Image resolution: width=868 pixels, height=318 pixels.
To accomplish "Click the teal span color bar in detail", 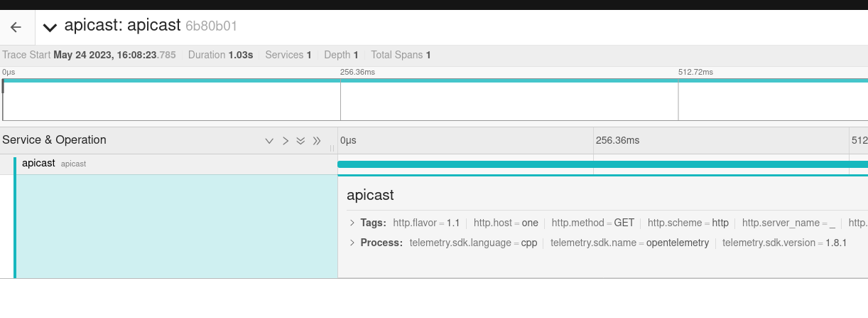I will (x=15, y=226).
